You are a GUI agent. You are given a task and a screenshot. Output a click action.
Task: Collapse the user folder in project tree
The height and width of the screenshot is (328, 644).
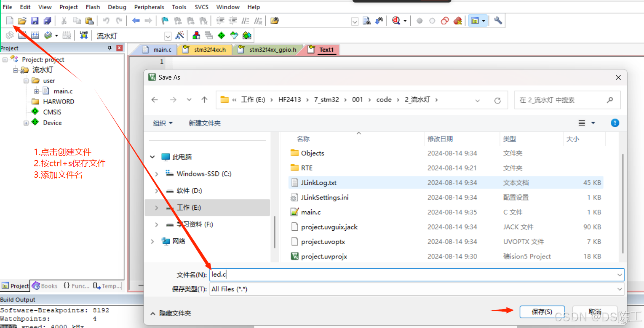pos(26,80)
